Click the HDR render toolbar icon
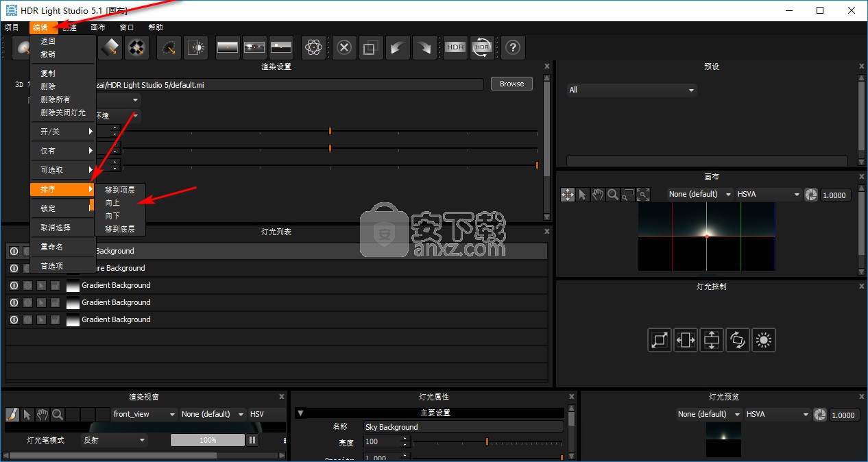The height and width of the screenshot is (462, 868). point(455,47)
